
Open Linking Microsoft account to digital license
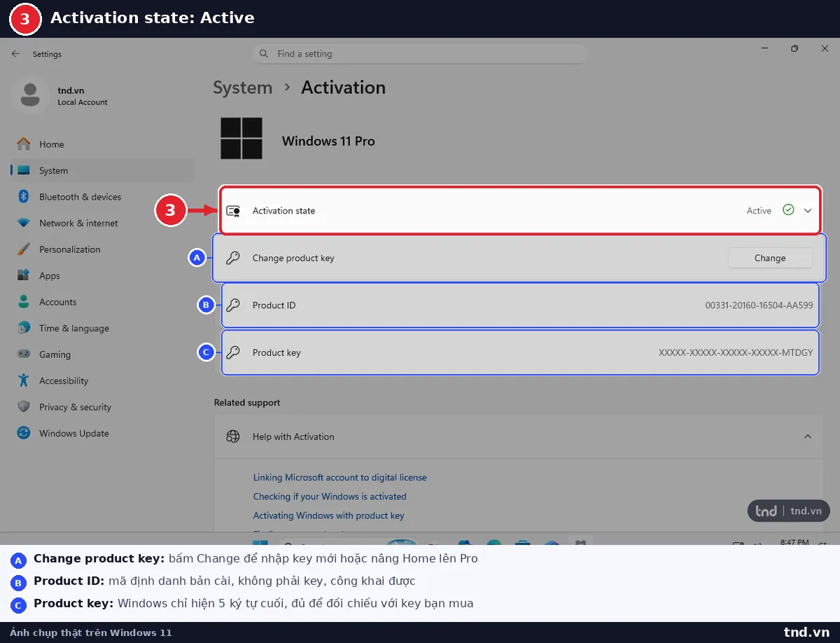pos(339,477)
